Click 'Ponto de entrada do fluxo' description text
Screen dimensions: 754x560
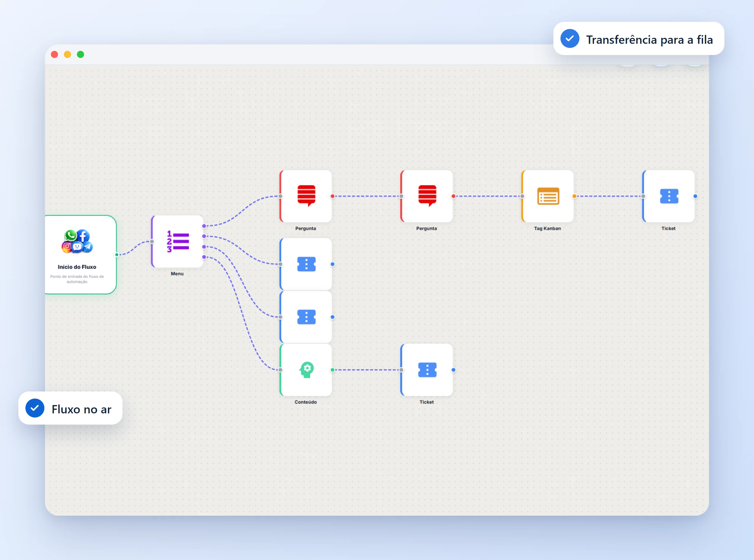click(x=77, y=279)
